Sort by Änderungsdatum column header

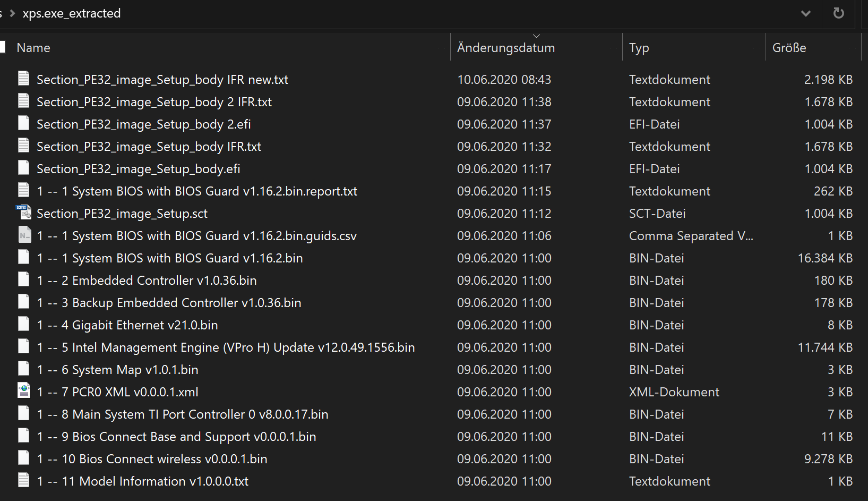click(x=506, y=48)
